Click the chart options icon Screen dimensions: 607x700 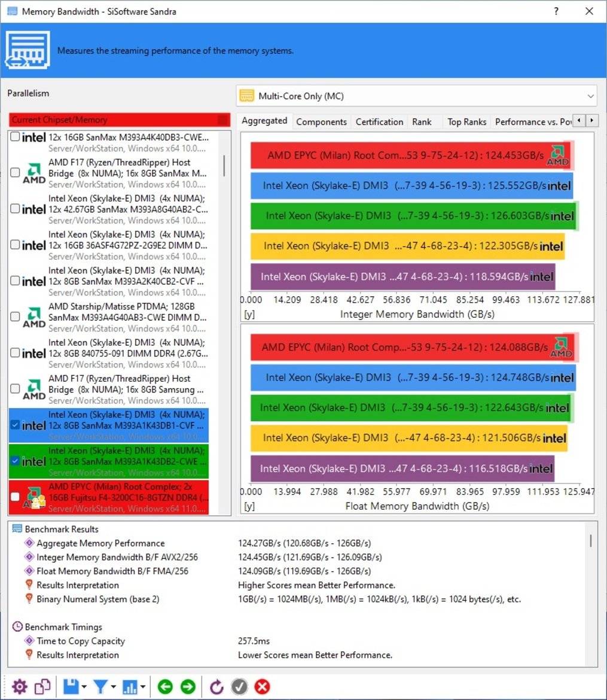(130, 687)
